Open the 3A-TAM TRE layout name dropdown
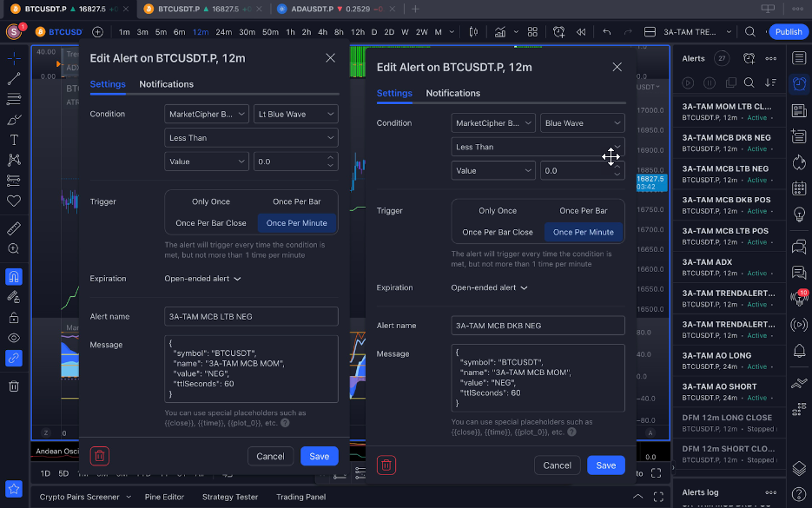This screenshot has width=812, height=508. click(697, 32)
